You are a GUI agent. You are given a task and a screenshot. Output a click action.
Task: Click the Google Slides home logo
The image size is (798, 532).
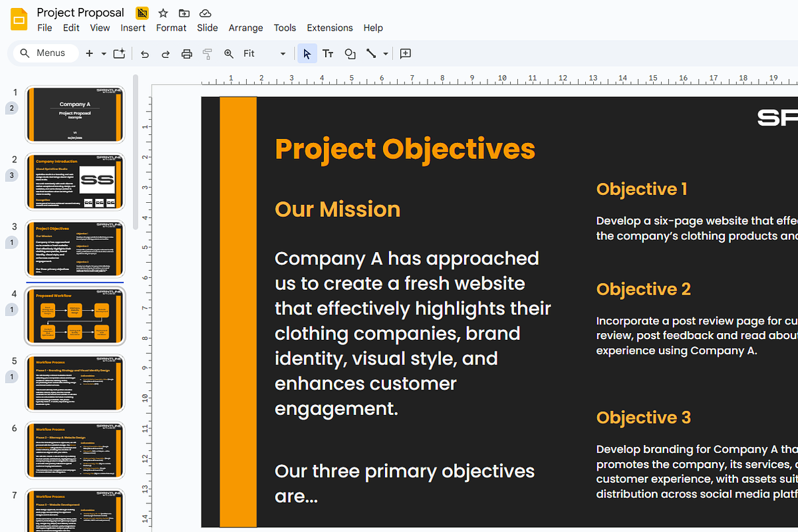coord(19,19)
